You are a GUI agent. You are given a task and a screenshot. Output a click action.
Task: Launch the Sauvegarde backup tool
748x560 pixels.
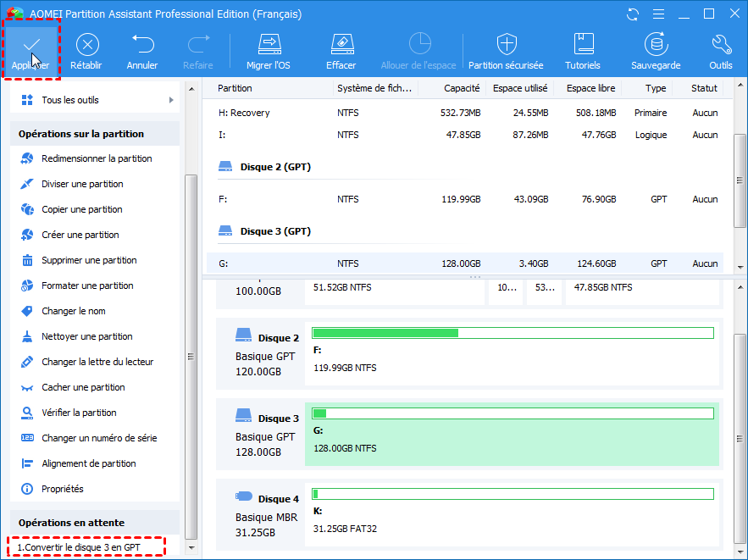click(655, 45)
